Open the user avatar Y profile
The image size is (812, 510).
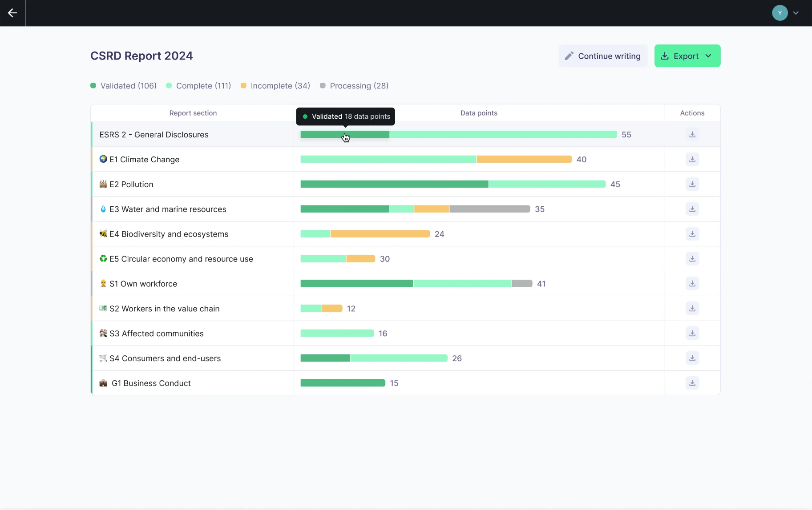coord(780,13)
